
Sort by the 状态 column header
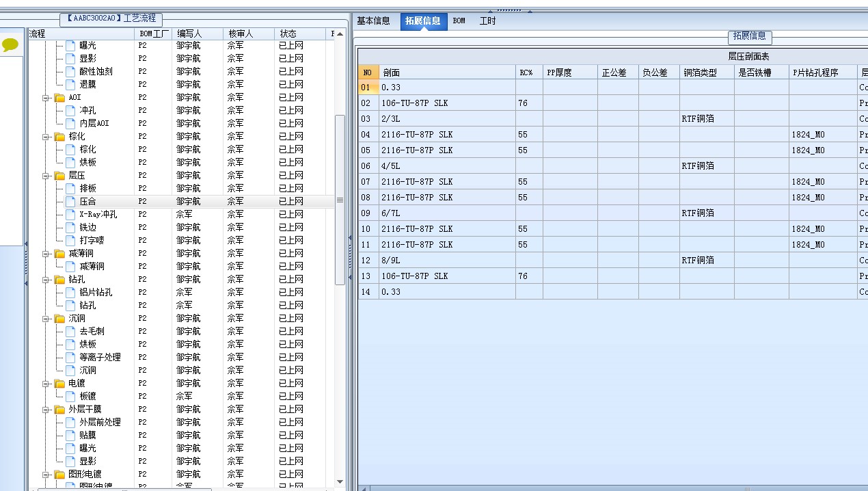[301, 34]
